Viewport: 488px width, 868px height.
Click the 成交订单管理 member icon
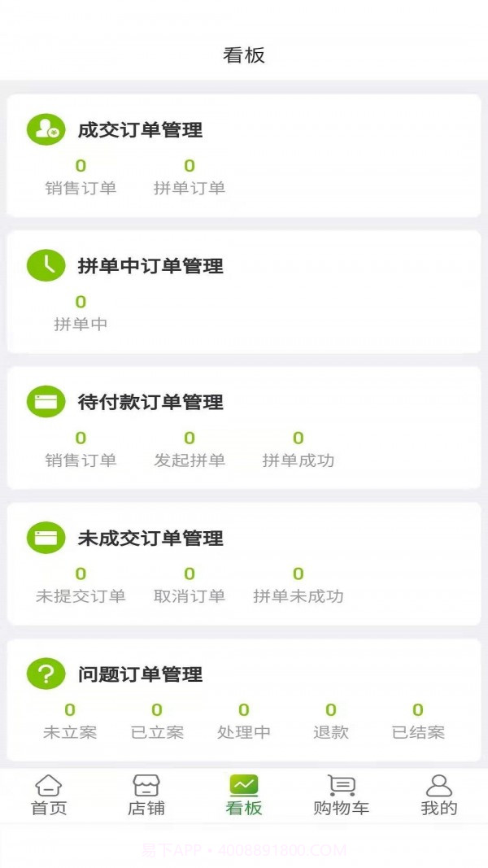pos(46,129)
